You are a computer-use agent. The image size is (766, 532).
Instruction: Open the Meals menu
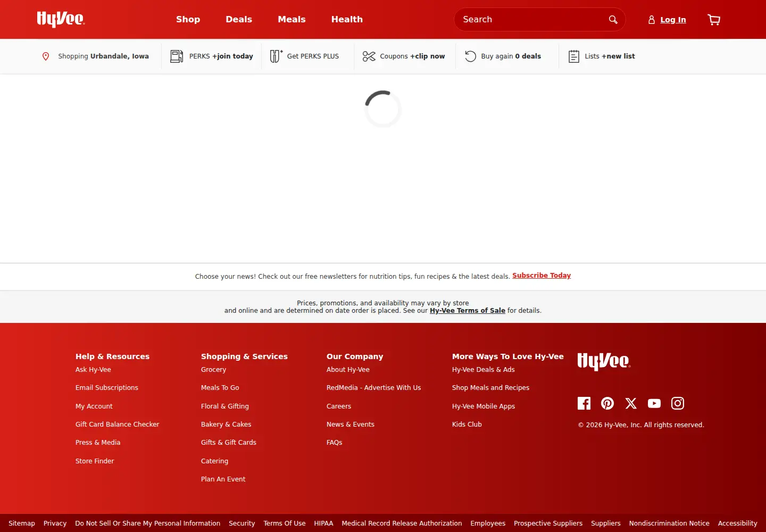pyautogui.click(x=292, y=19)
